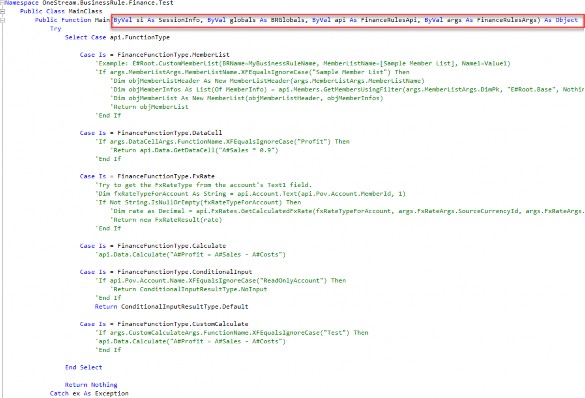Click 'Return api.Data.GetDataCell' comment line
The width and height of the screenshot is (585, 398).
point(194,150)
